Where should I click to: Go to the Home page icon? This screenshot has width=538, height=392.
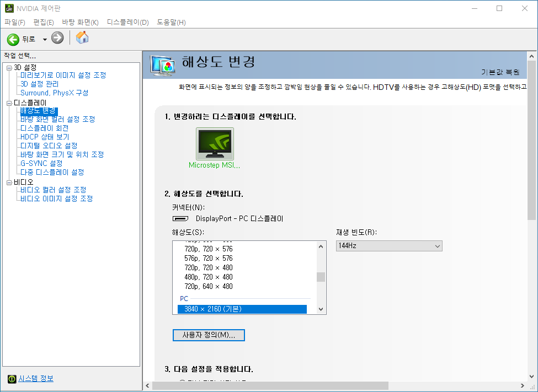[82, 37]
